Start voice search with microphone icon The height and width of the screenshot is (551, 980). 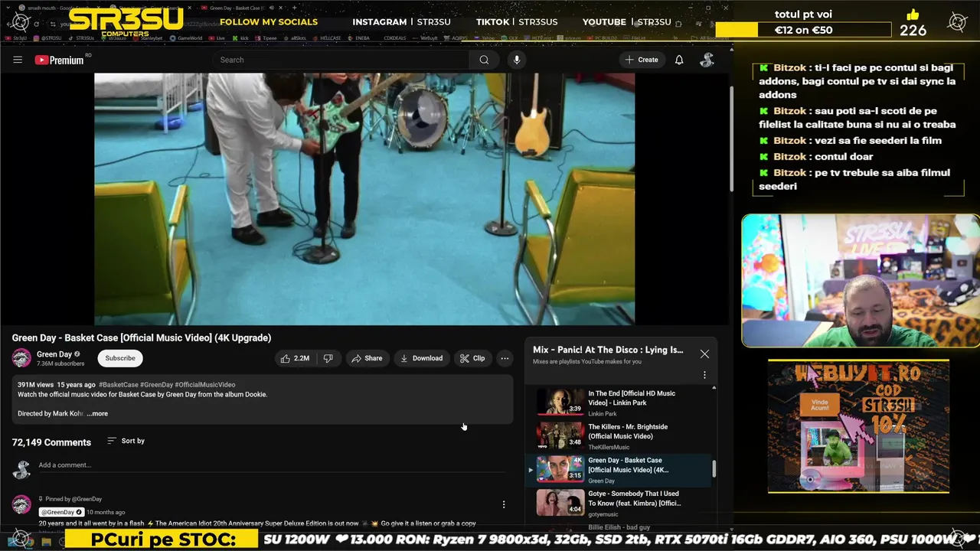(517, 60)
